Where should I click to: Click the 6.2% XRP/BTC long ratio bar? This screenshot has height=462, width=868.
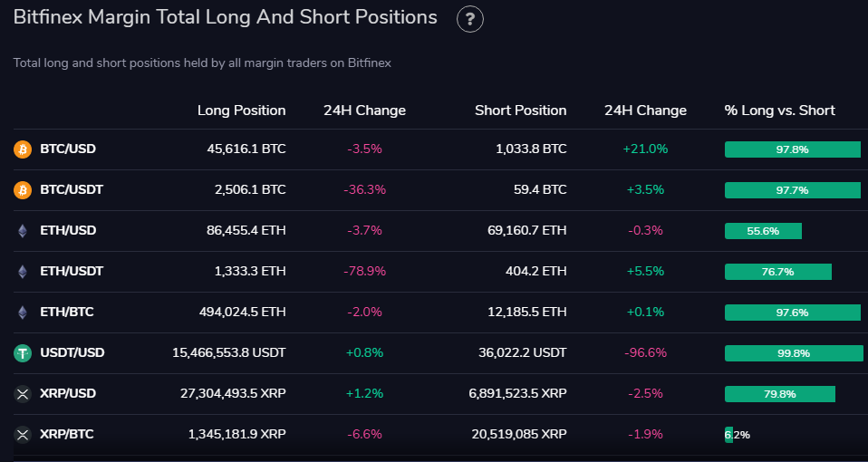(729, 435)
